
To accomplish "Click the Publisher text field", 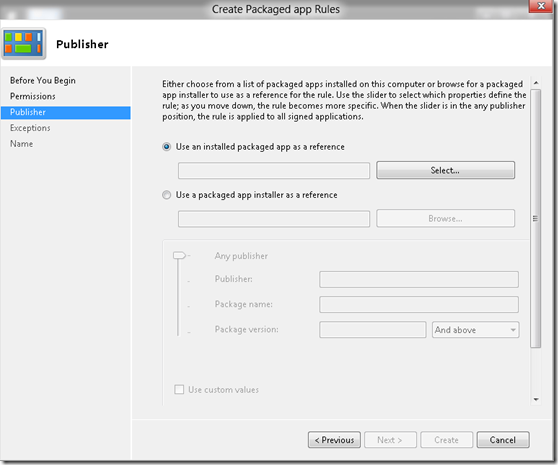I will point(418,279).
